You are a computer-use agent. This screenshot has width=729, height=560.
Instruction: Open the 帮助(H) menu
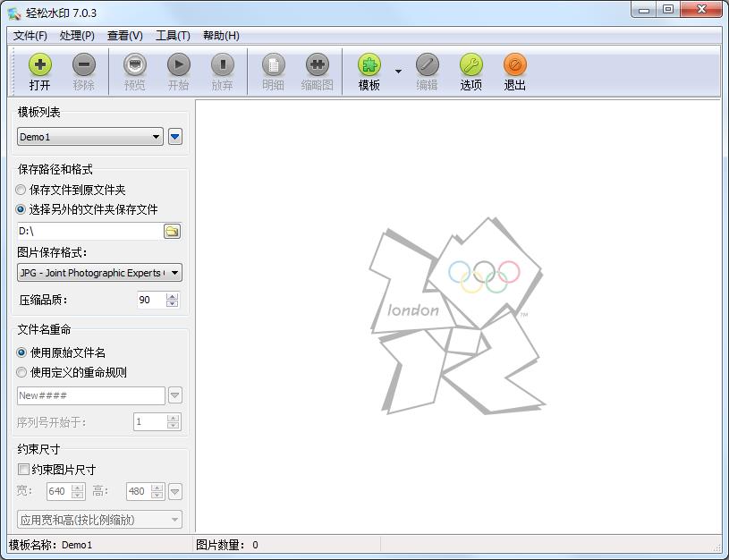(x=221, y=36)
